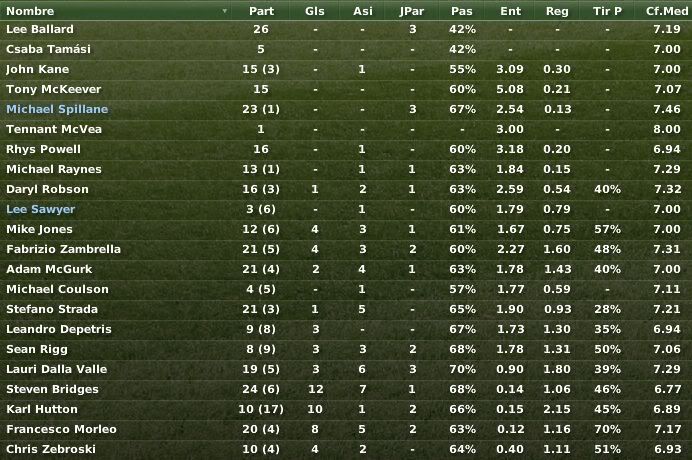Sort by Pas percentage column
Viewport: 692px width, 460px height.
pyautogui.click(x=462, y=11)
